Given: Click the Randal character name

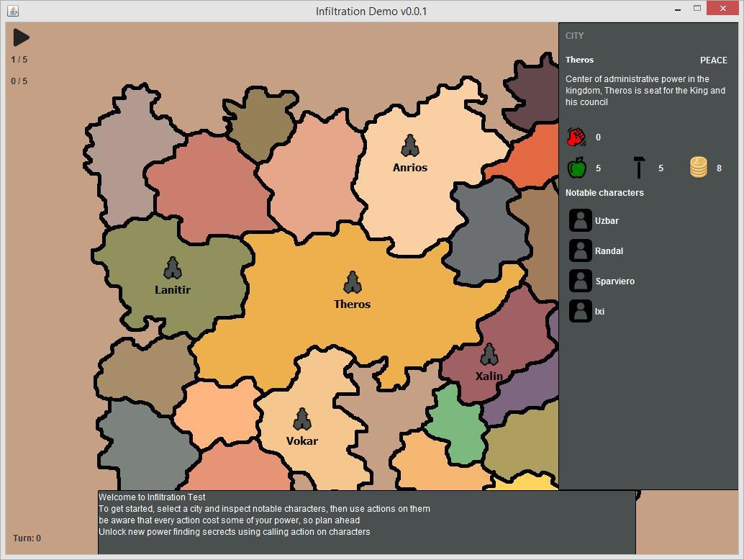Looking at the screenshot, I should (609, 251).
